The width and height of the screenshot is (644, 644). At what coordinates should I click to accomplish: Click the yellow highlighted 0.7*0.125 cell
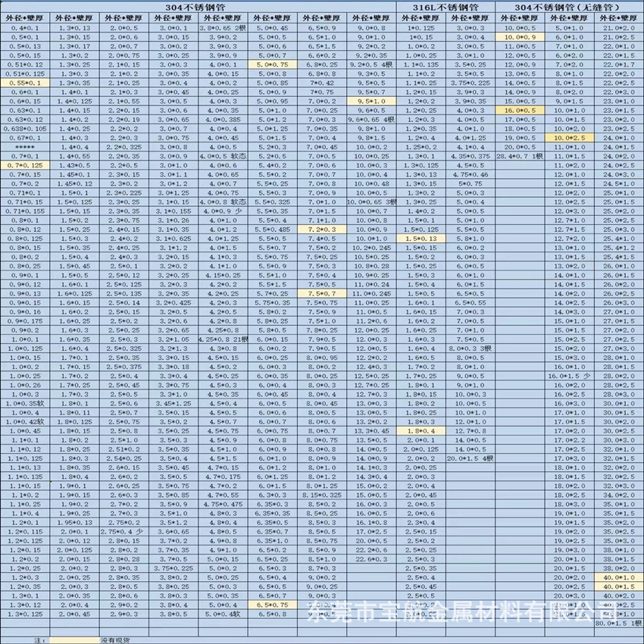pos(26,164)
